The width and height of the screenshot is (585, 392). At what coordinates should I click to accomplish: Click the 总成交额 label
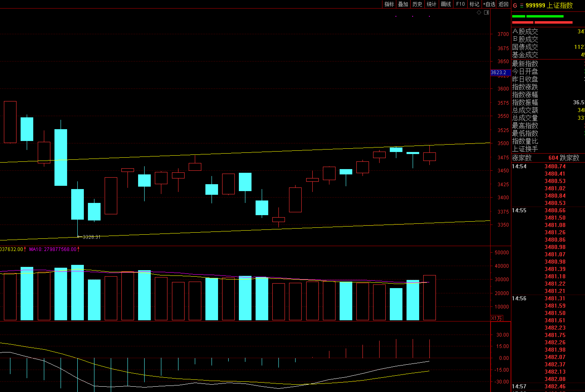tap(525, 110)
